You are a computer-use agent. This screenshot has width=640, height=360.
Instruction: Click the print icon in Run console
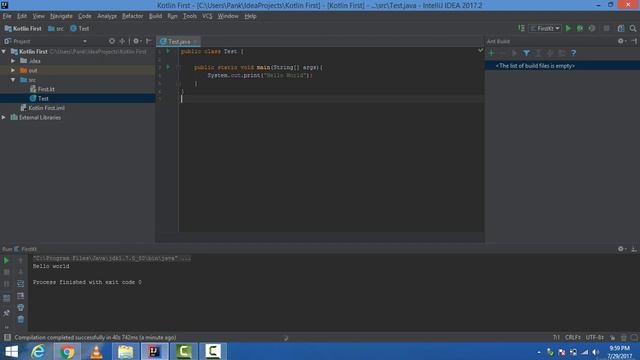tap(20, 307)
